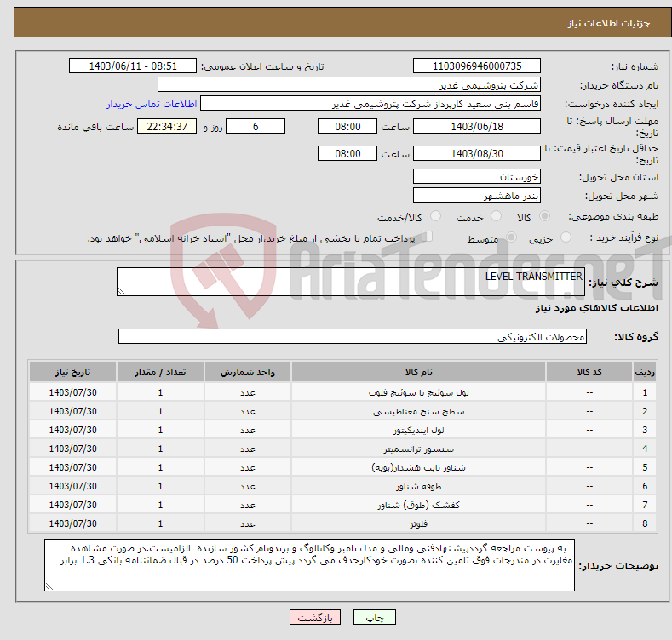Image resolution: width=672 pixels, height=640 pixels.
Task: Select the کالا/خدمت radio button
Action: pyautogui.click(x=435, y=216)
